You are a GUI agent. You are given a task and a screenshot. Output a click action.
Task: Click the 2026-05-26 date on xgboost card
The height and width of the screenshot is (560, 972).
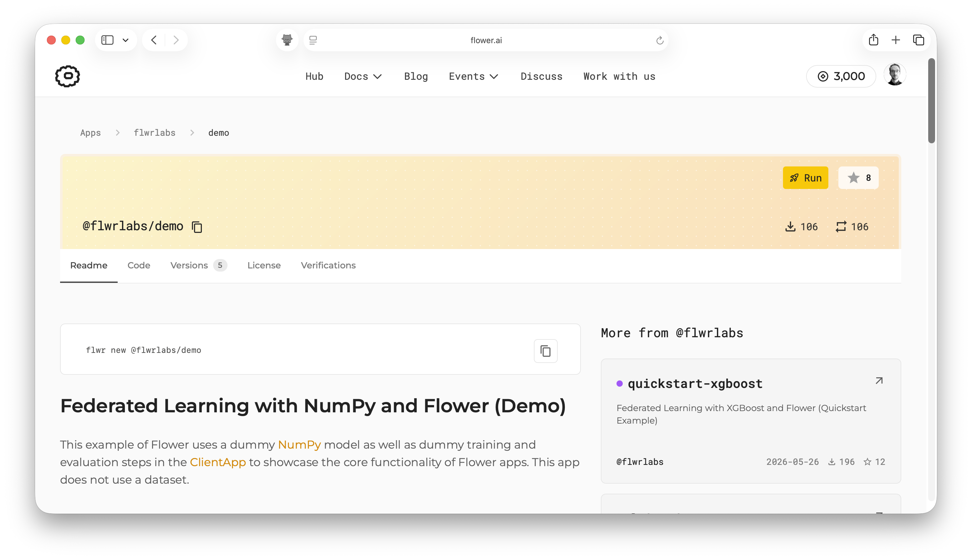pos(792,462)
